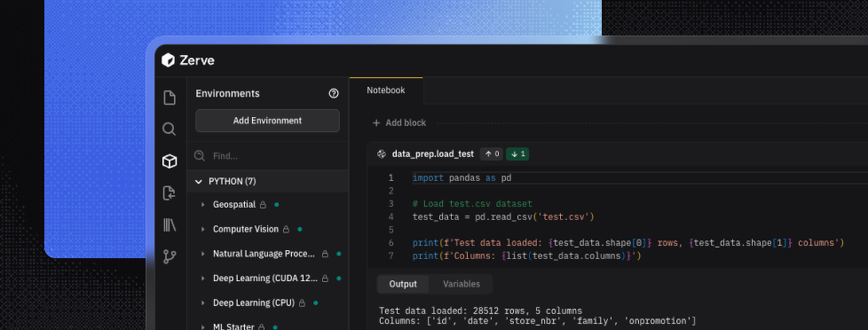868x330 pixels.
Task: Click the Python icon beside data_prep.load_test
Action: [x=381, y=154]
